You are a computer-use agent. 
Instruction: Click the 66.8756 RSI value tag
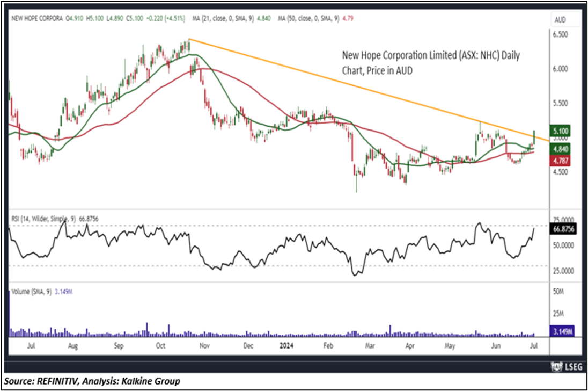tap(564, 229)
